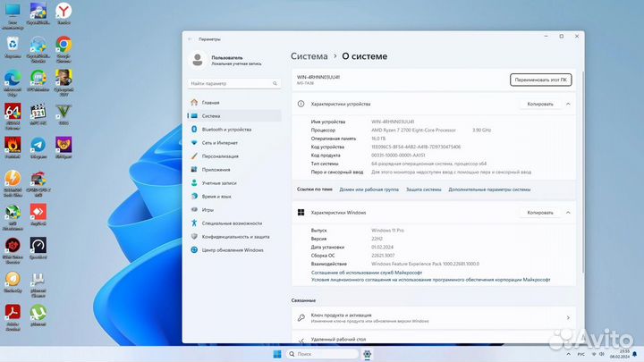Viewport: 644px width, 362px height.
Task: Click the network icon in system tray
Action: tap(594, 354)
